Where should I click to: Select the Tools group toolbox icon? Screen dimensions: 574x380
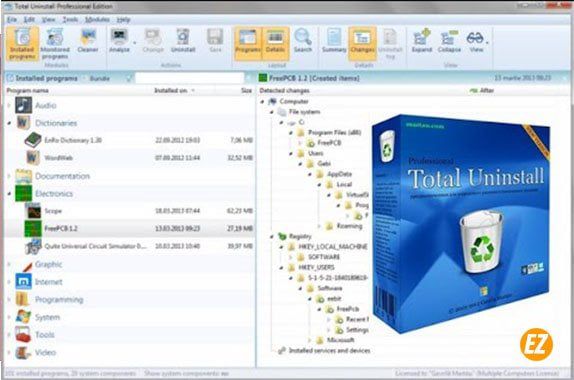point(23,334)
